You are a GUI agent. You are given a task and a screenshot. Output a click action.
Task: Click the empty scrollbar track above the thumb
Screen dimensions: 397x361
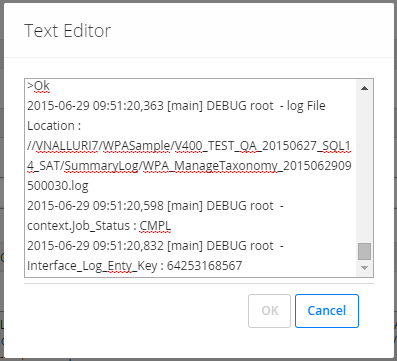point(364,168)
